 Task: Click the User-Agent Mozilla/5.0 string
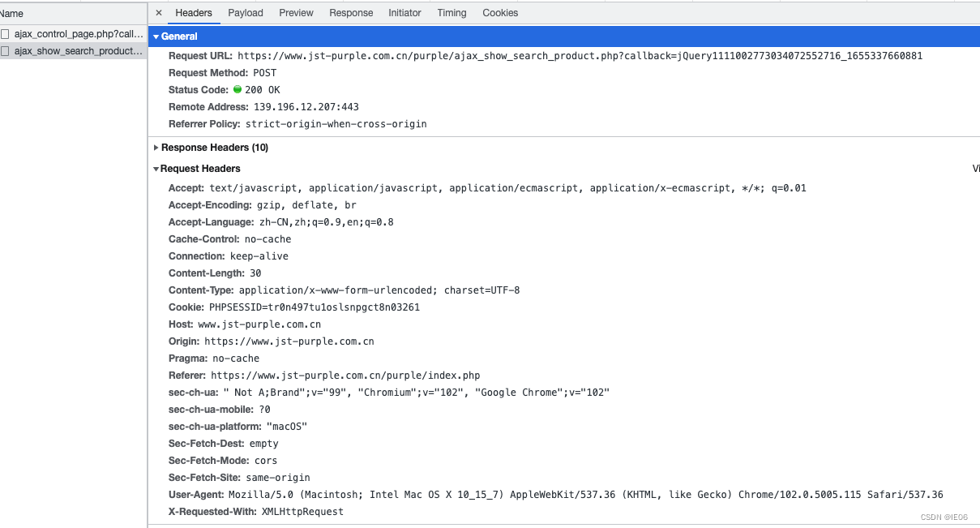(x=586, y=495)
